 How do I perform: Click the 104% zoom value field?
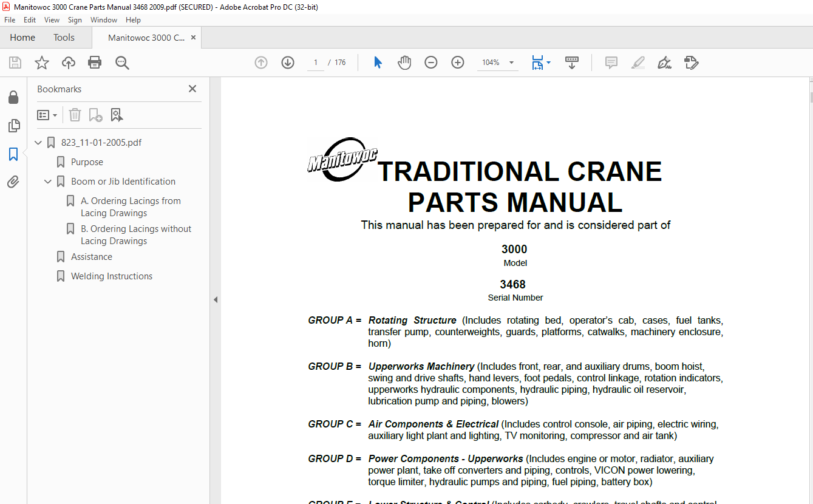[491, 63]
